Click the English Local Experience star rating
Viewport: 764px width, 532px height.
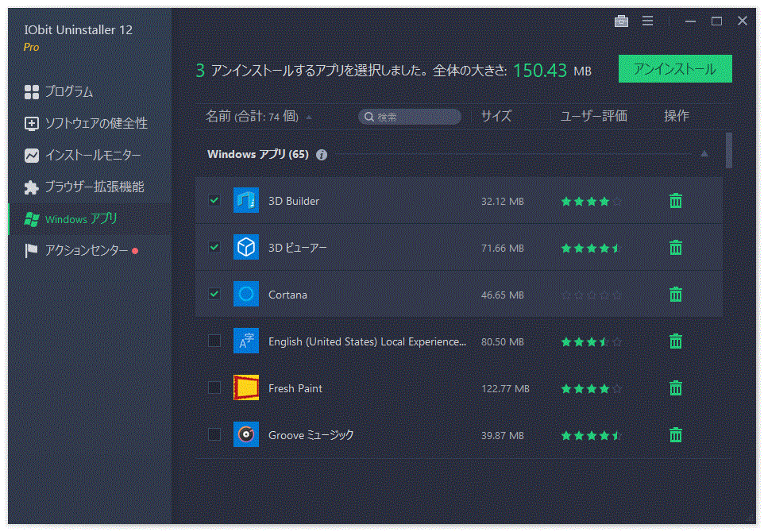[x=592, y=341]
